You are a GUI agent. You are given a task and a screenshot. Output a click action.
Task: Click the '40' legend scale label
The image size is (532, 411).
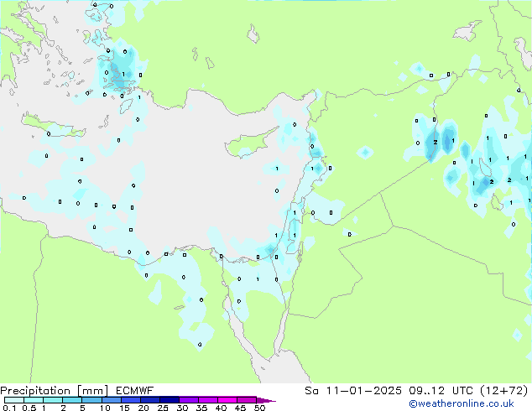coord(222,408)
